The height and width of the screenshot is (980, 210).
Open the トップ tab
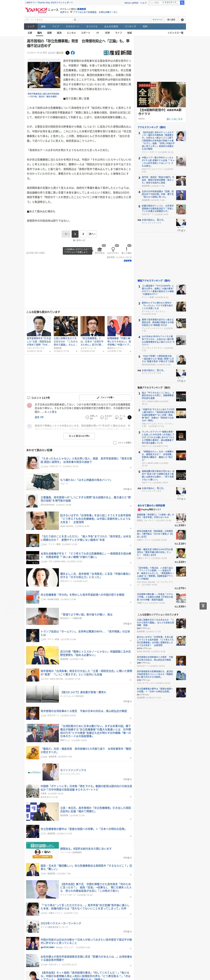coord(31,27)
